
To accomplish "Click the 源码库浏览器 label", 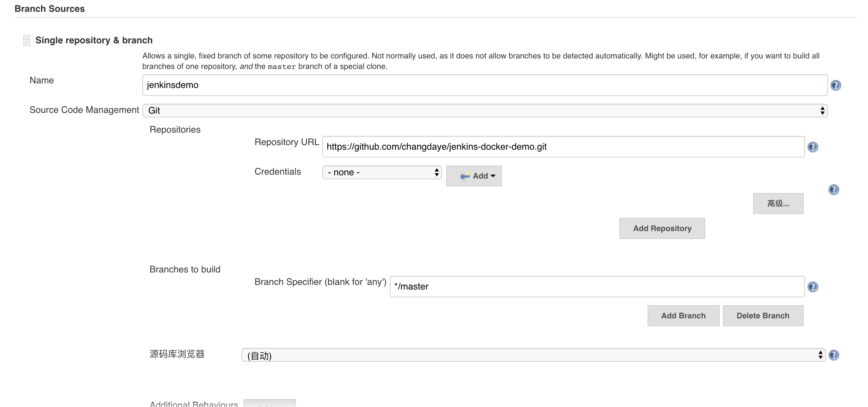I will [177, 354].
